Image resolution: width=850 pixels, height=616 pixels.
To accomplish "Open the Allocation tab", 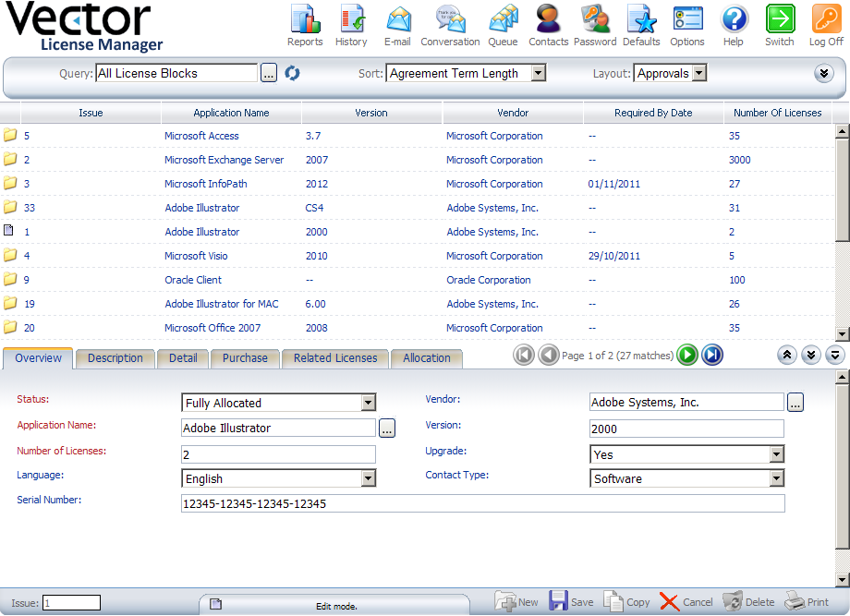I will (x=426, y=358).
